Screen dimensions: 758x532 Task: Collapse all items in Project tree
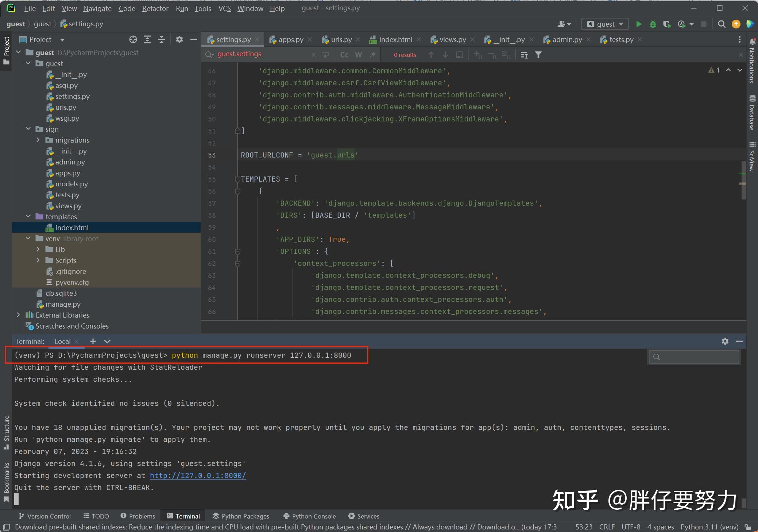tap(162, 39)
